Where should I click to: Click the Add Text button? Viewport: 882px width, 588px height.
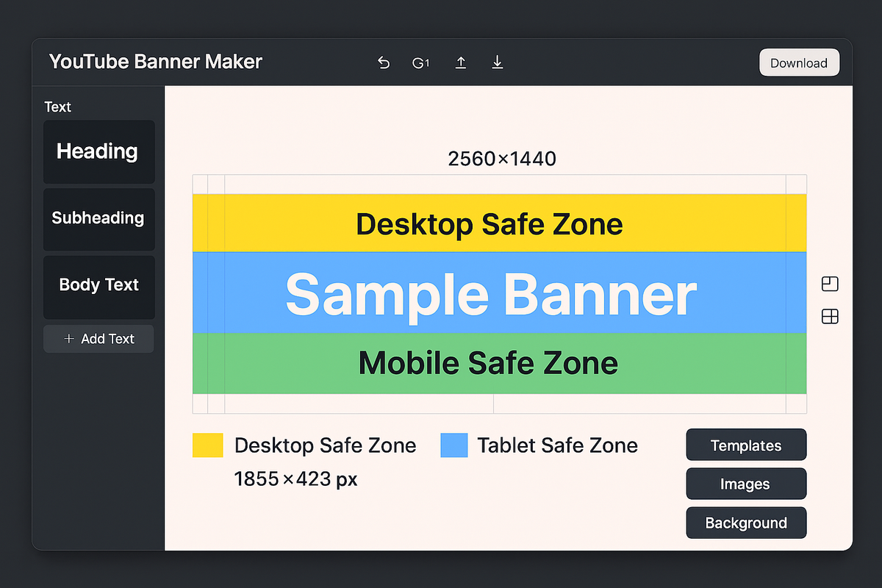98,339
